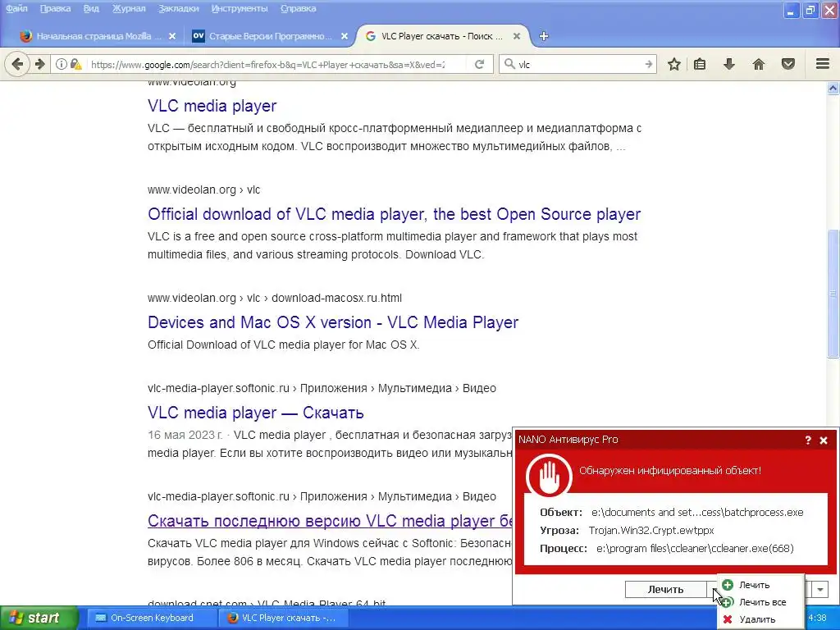Open help in the NANO Антивирус popup

click(808, 441)
